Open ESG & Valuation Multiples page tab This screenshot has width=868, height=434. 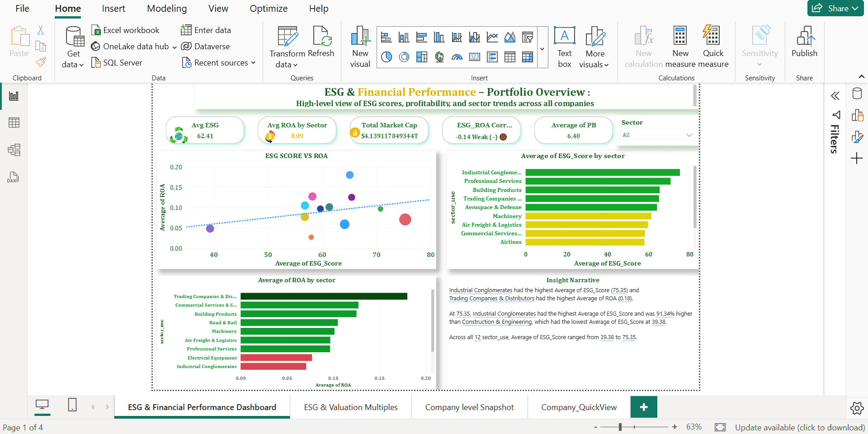pos(351,407)
